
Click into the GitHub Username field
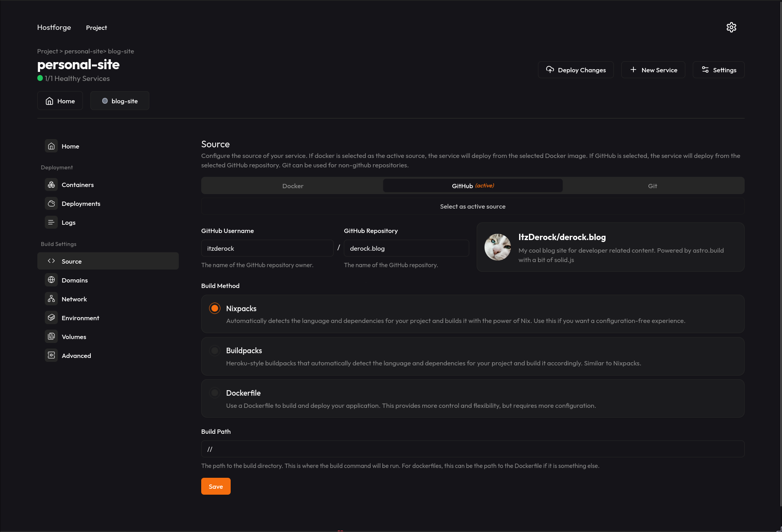(x=267, y=248)
